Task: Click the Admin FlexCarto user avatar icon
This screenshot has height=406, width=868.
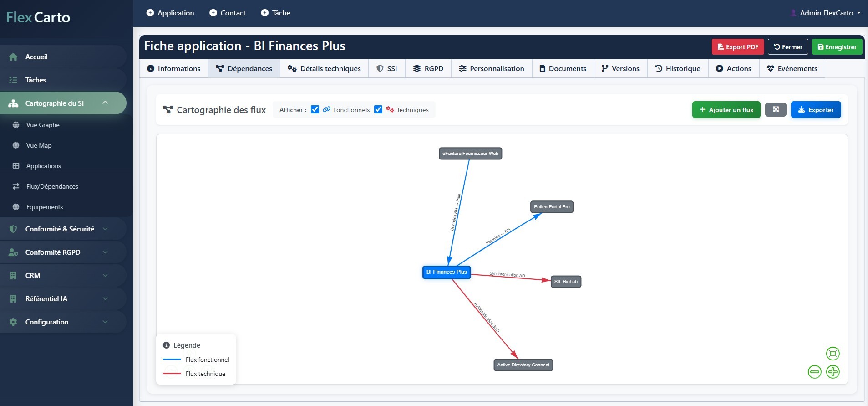Action: [x=793, y=13]
